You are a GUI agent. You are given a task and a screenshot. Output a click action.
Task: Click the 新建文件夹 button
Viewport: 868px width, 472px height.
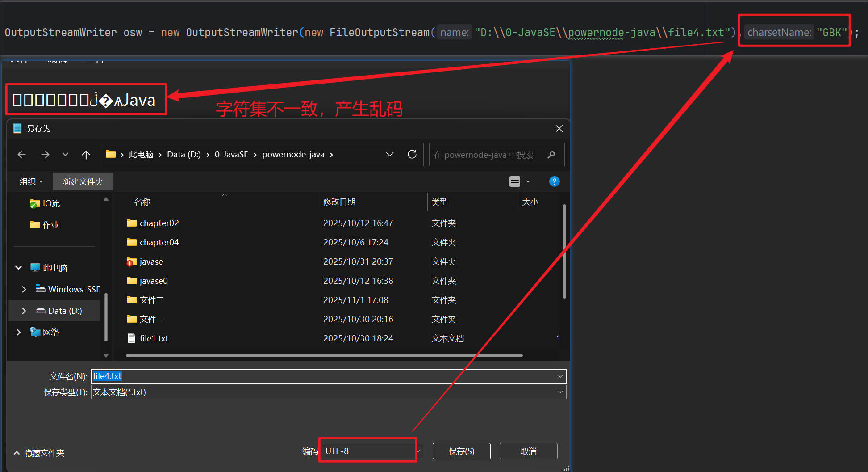[83, 181]
